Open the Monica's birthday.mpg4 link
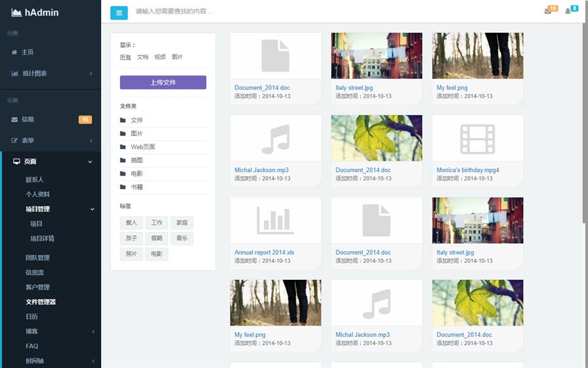The image size is (588, 368). [x=468, y=170]
